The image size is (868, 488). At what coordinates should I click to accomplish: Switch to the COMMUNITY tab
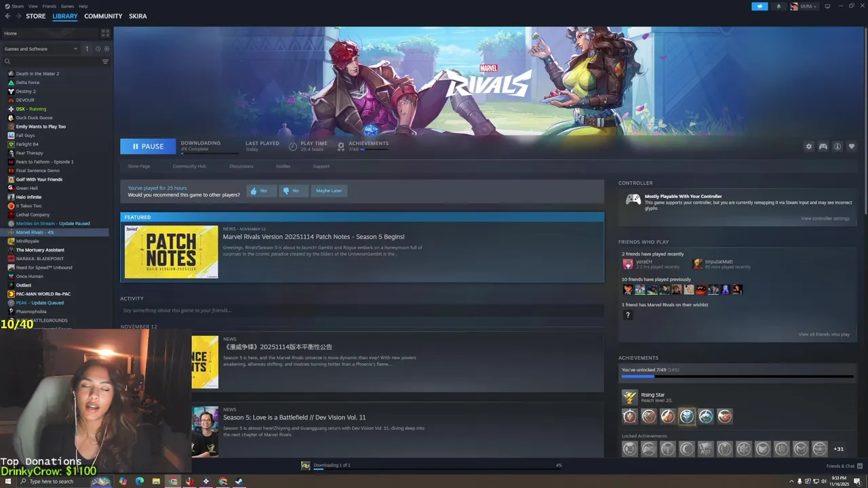pyautogui.click(x=103, y=16)
